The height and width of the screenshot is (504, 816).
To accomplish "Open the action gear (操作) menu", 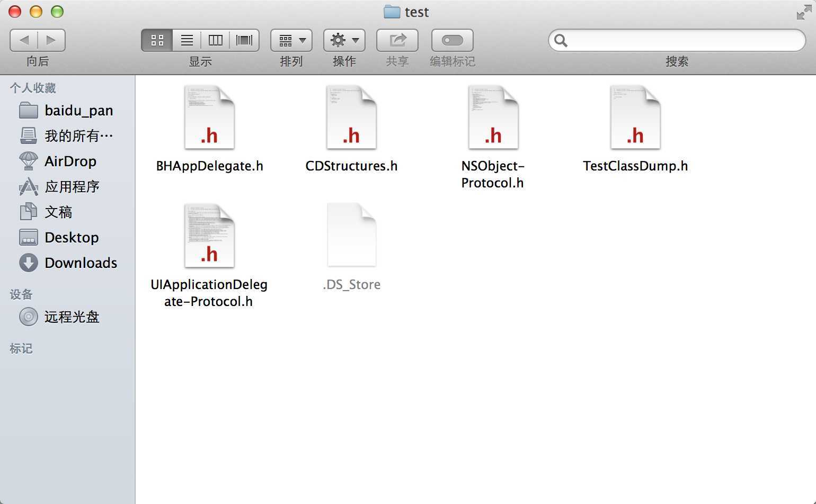I will [344, 40].
